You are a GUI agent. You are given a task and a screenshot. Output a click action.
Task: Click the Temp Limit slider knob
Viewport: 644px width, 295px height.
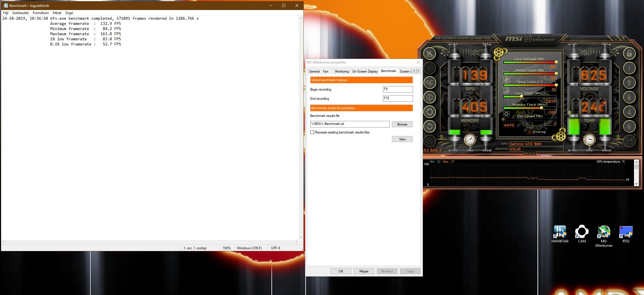pos(556,85)
